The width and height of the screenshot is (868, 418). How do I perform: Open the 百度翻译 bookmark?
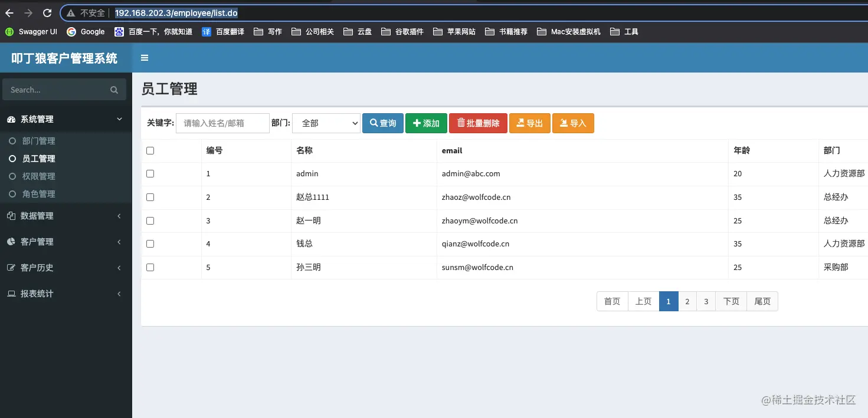(223, 32)
